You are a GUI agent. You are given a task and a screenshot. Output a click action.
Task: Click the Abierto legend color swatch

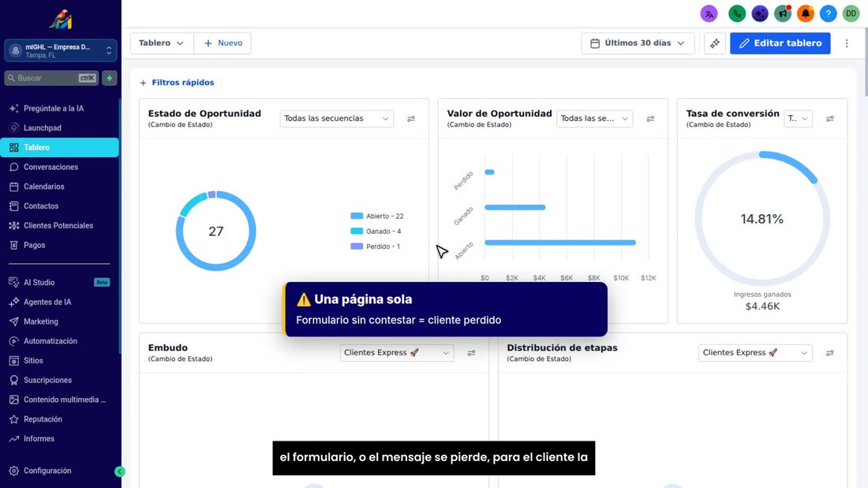pos(357,216)
